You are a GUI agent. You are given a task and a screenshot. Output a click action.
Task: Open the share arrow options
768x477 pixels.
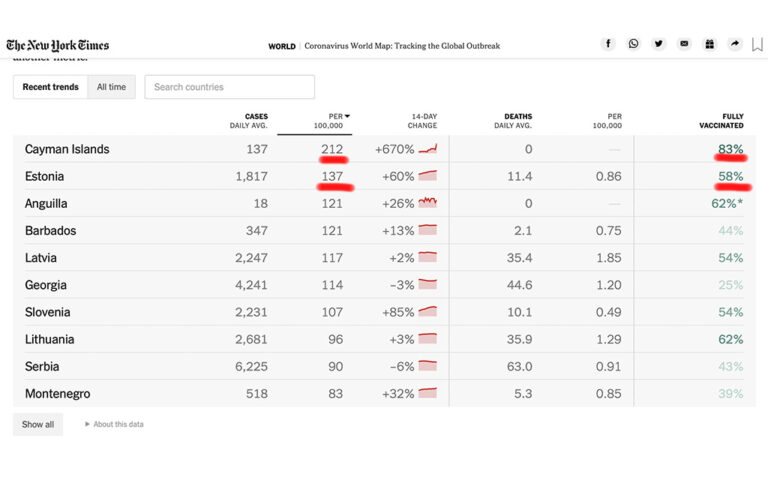[734, 44]
